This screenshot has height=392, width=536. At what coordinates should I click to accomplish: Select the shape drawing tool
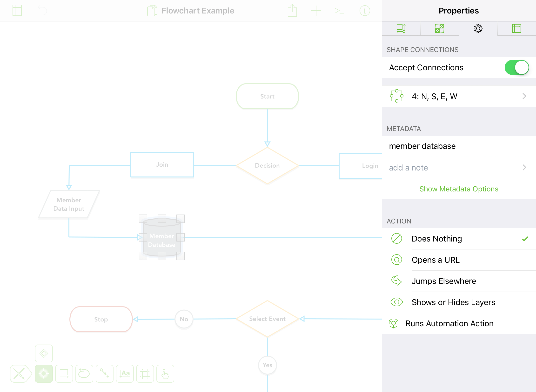click(64, 373)
